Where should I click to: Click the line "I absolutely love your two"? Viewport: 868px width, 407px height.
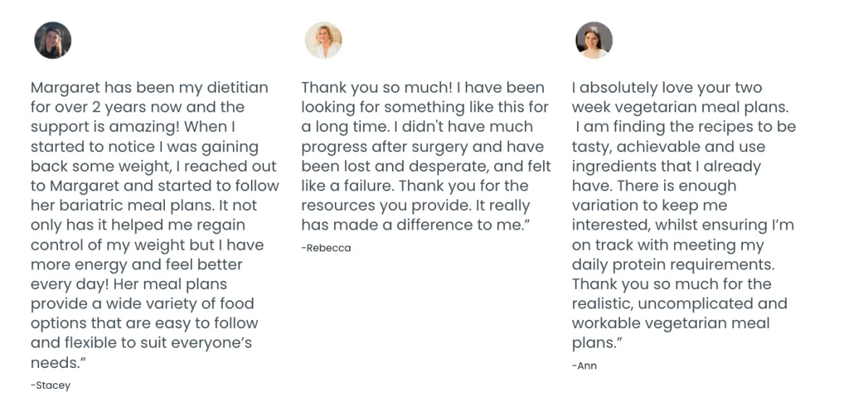click(x=667, y=88)
